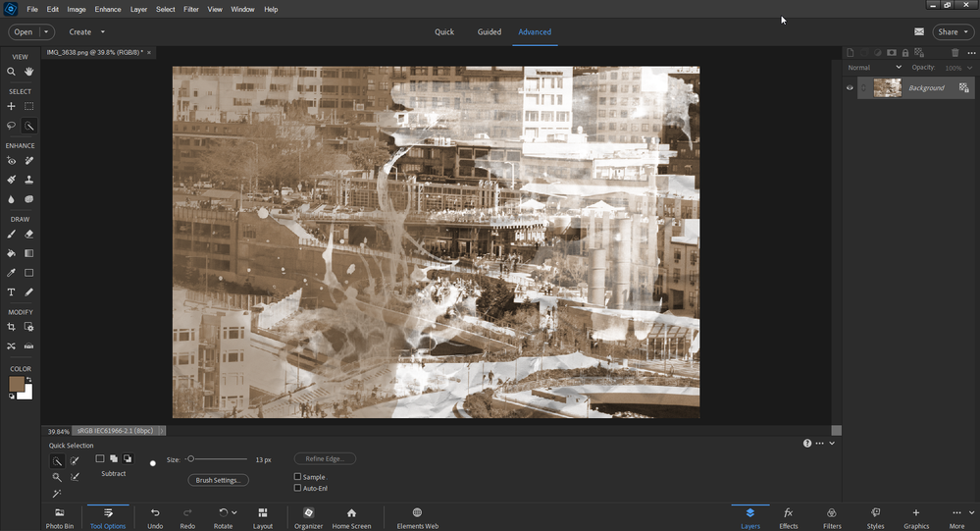Select the Clone Stamp tool
The image size is (980, 531).
click(28, 180)
